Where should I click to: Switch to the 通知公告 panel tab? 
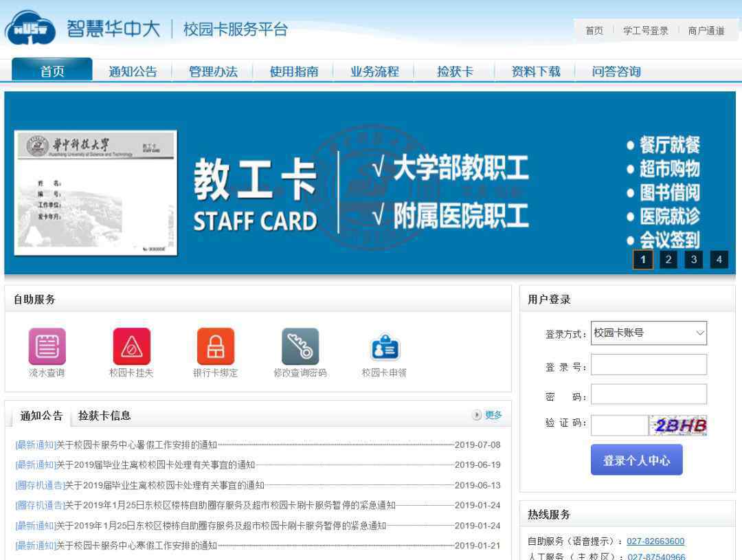coord(41,416)
